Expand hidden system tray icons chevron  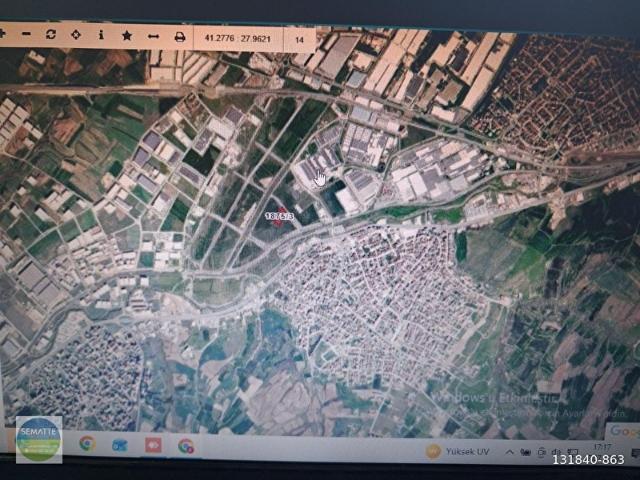tap(509, 452)
